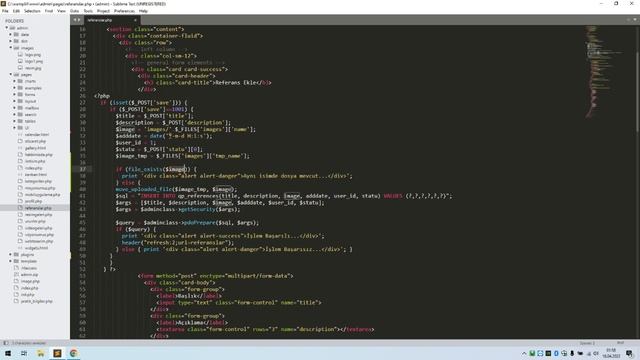Collapse the images folder arrow

point(11,48)
